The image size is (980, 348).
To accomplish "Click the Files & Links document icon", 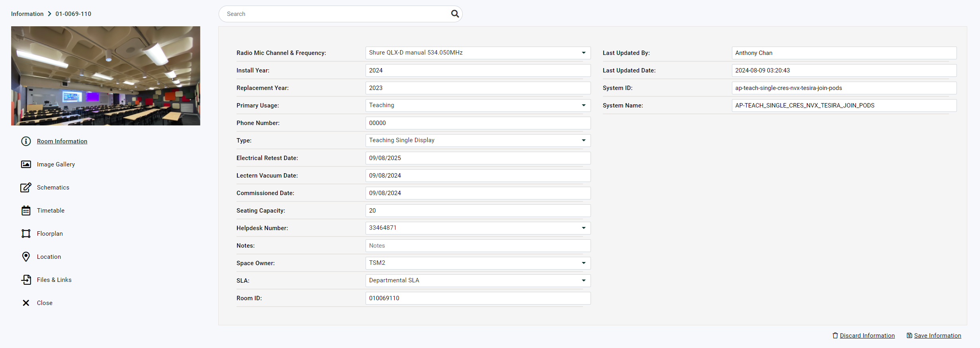I will pyautogui.click(x=26, y=280).
